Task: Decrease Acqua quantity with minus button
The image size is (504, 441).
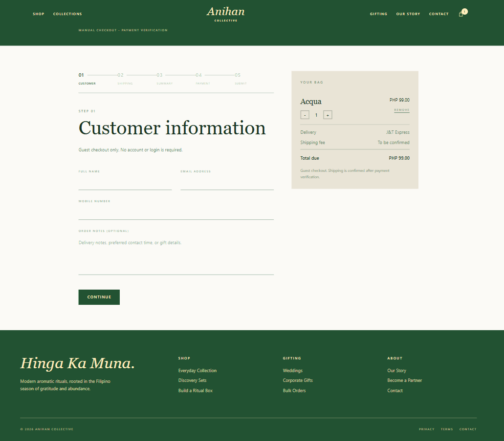Action: coord(305,115)
